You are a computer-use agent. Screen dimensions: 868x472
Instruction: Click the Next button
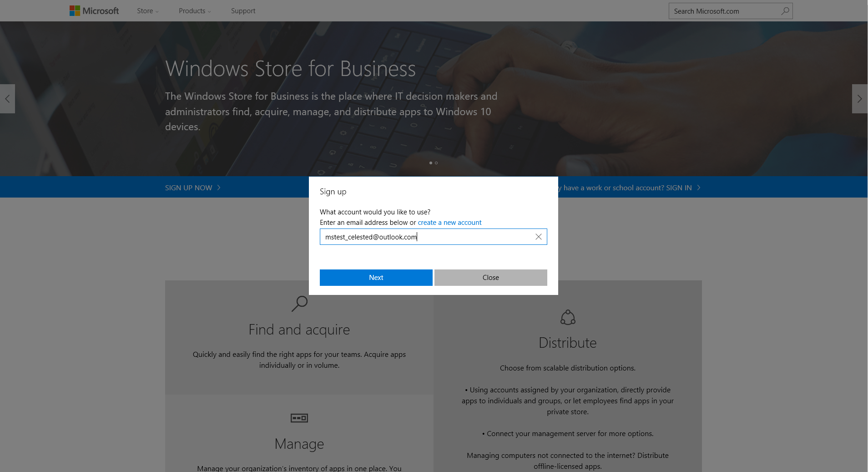tap(376, 278)
